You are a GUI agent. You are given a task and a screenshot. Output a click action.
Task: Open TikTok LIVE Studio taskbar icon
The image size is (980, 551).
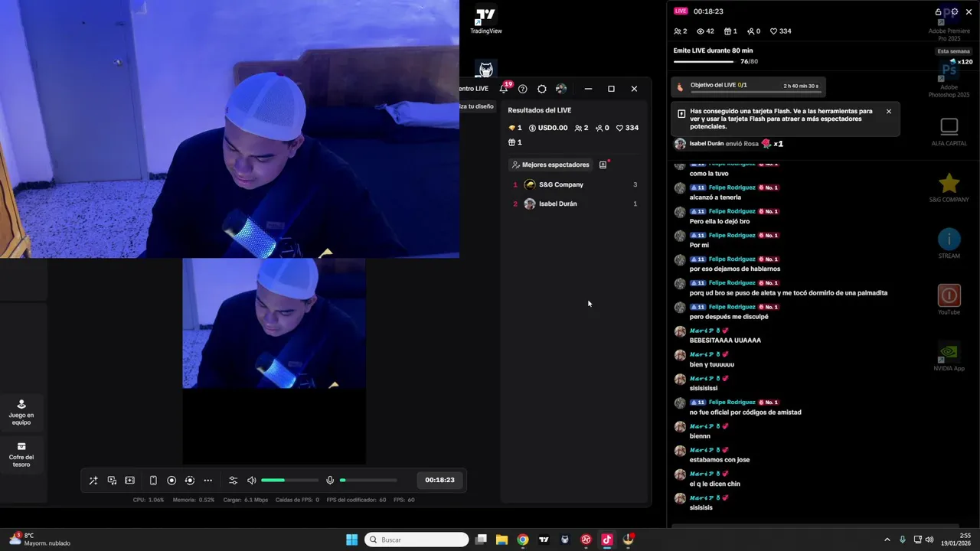(x=606, y=540)
